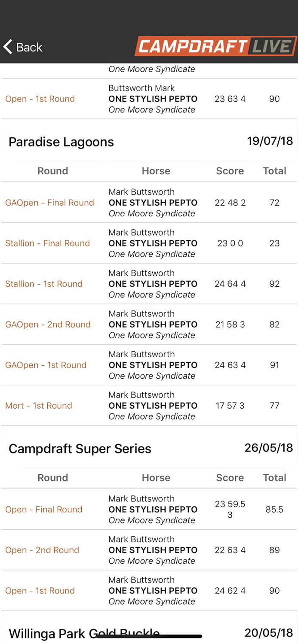Screen dimensions: 298x644
Task: Tap the 26/05/18 date label
Action: pos(270,447)
